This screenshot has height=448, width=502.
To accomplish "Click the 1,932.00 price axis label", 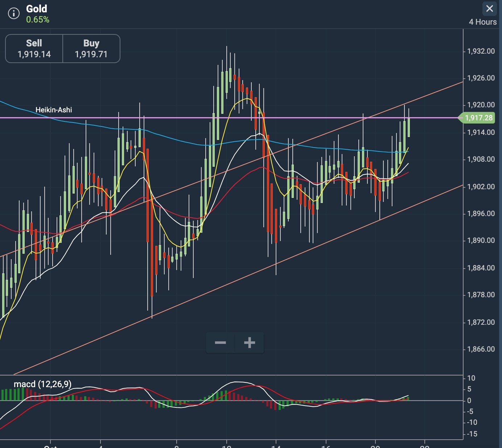I will pos(481,51).
